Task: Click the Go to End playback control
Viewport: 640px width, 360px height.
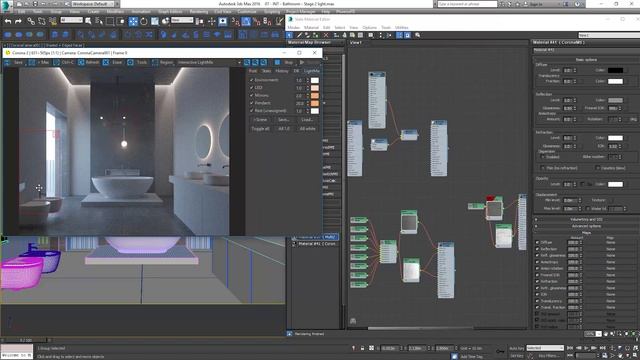Action: (602, 348)
